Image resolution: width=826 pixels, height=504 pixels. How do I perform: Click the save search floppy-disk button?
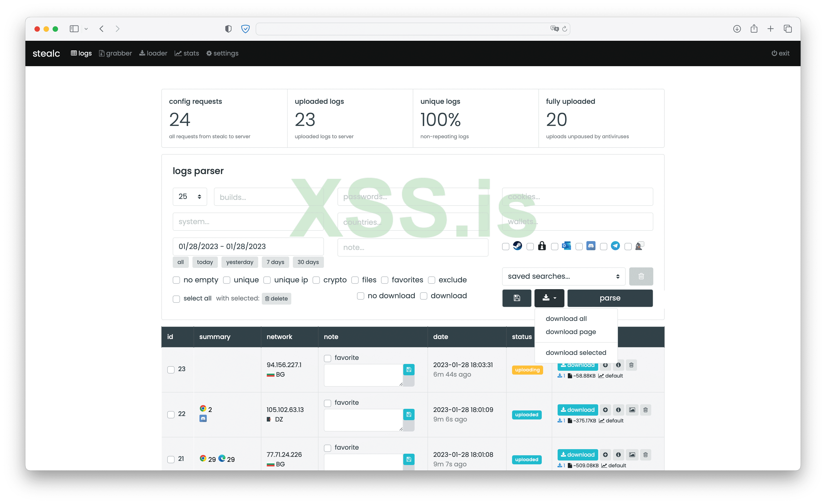pos(517,298)
